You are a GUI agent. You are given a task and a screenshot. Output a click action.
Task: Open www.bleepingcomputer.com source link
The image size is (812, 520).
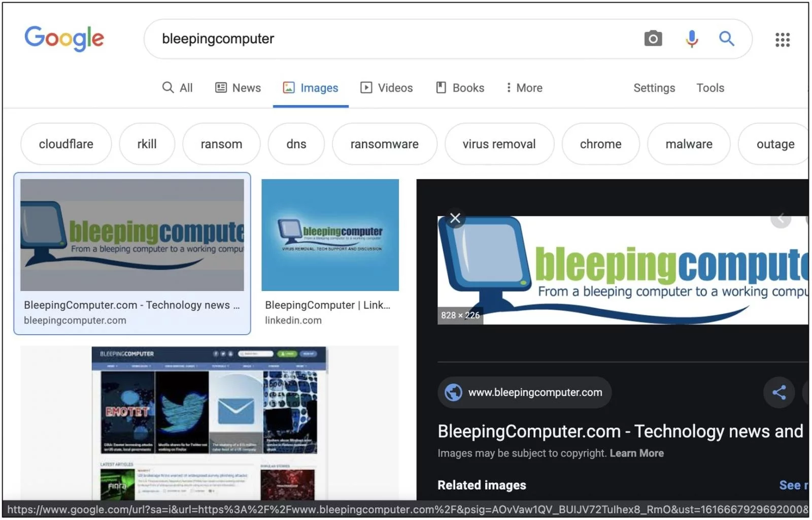coord(525,393)
